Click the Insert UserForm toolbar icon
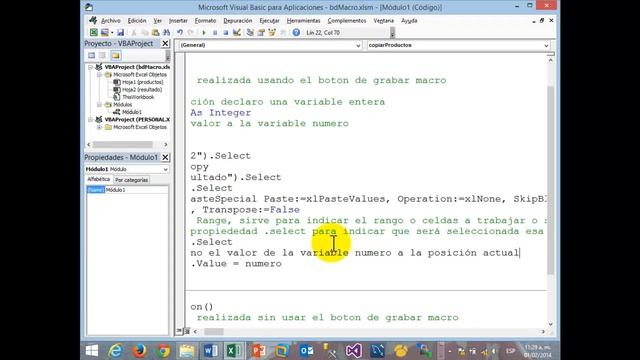 pos(104,33)
